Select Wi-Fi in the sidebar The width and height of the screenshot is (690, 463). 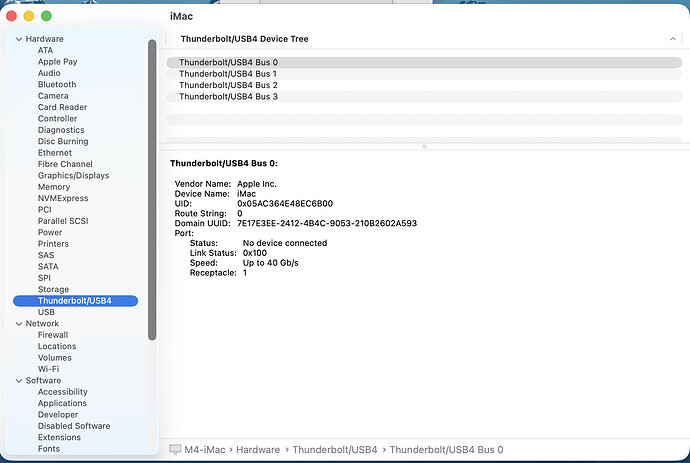coord(48,369)
